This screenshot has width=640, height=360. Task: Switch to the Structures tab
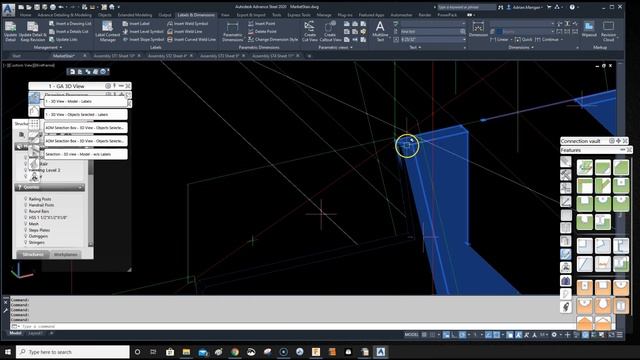(x=33, y=254)
